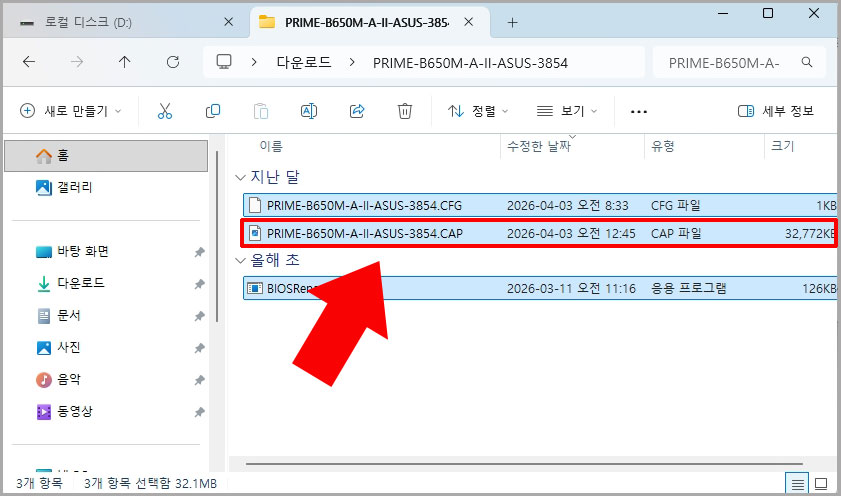Sort by the 수정한 날짜 column header
841x496 pixels.
pyautogui.click(x=538, y=146)
